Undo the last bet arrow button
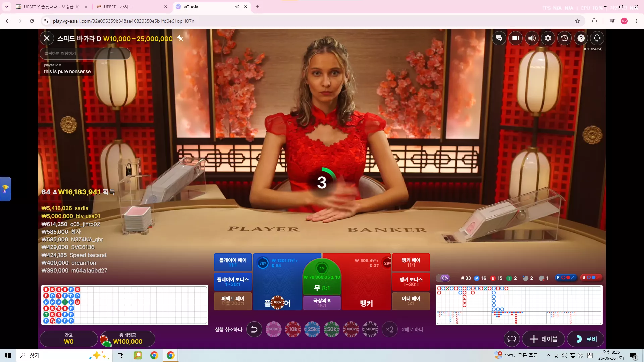This screenshot has width=644, height=362. (x=254, y=329)
